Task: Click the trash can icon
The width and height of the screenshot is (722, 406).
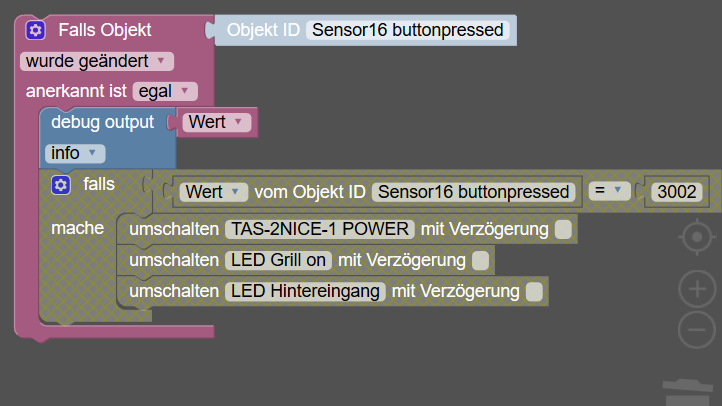Action: click(687, 392)
